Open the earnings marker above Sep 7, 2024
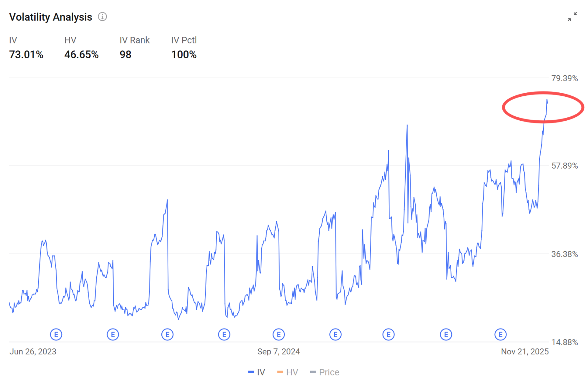Screen dimensions: 588x386 (x=279, y=334)
